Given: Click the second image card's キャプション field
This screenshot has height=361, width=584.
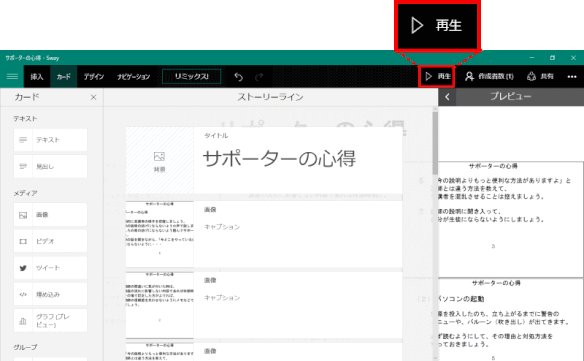Looking at the screenshot, I should click(x=222, y=298).
